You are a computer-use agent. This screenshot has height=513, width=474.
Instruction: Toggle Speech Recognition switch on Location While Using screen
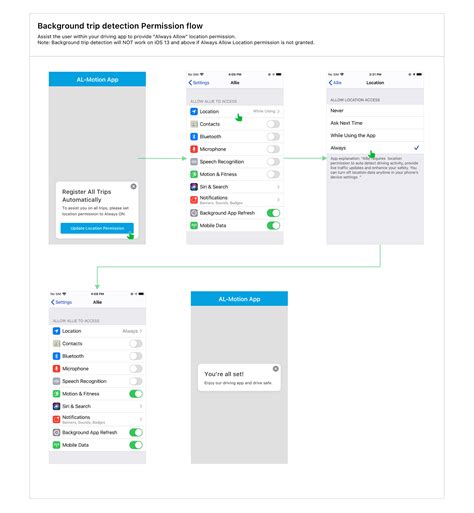coord(273,162)
